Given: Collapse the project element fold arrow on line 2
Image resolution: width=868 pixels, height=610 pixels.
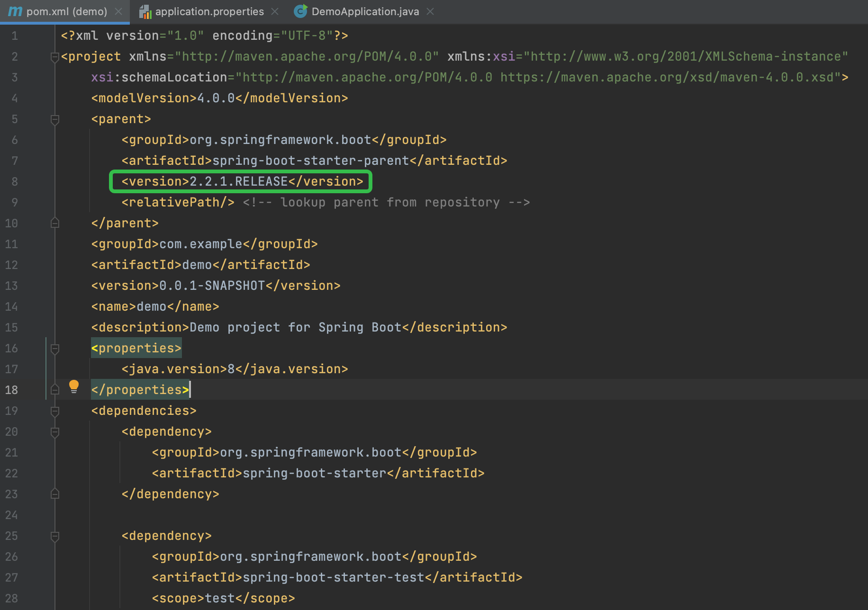Looking at the screenshot, I should tap(54, 56).
